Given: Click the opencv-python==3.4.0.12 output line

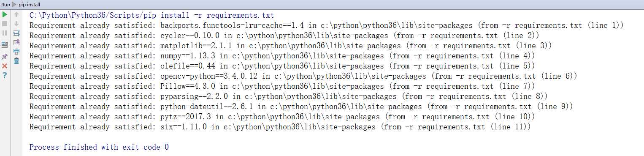Looking at the screenshot, I should [303, 76].
